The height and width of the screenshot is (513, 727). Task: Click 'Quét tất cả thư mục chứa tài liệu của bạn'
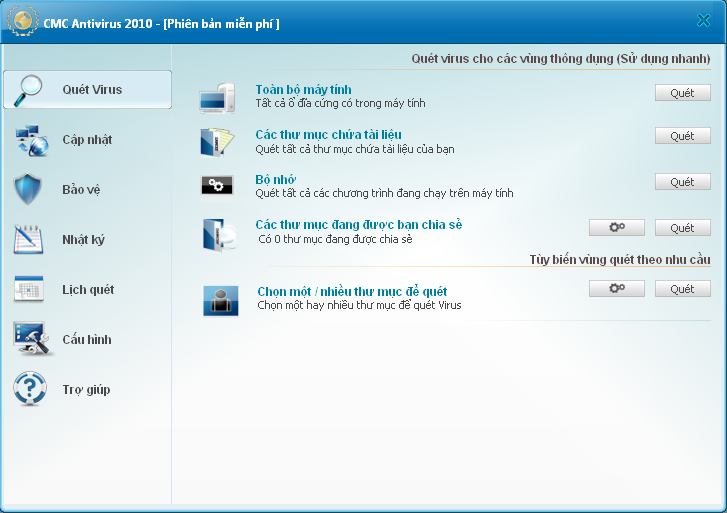(355, 149)
